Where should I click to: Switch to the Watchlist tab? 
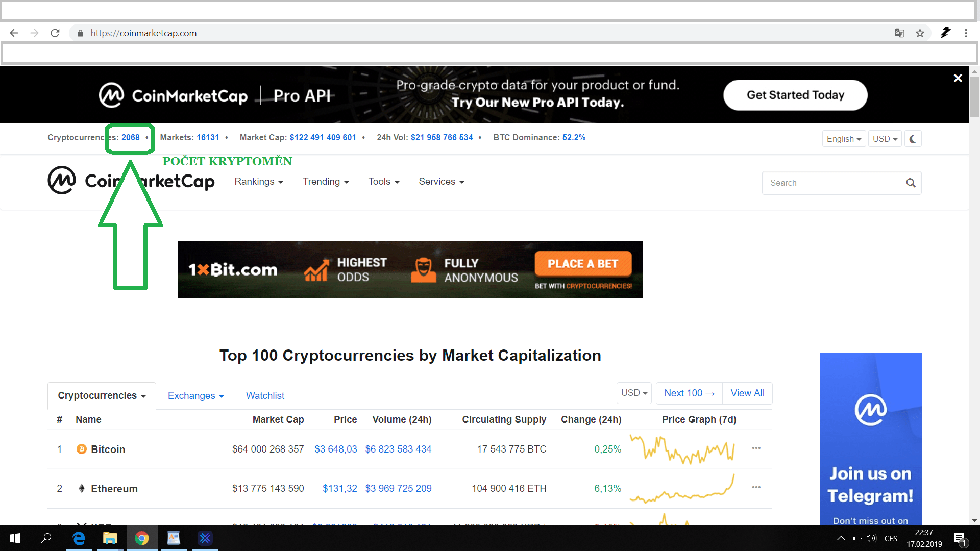pos(265,396)
